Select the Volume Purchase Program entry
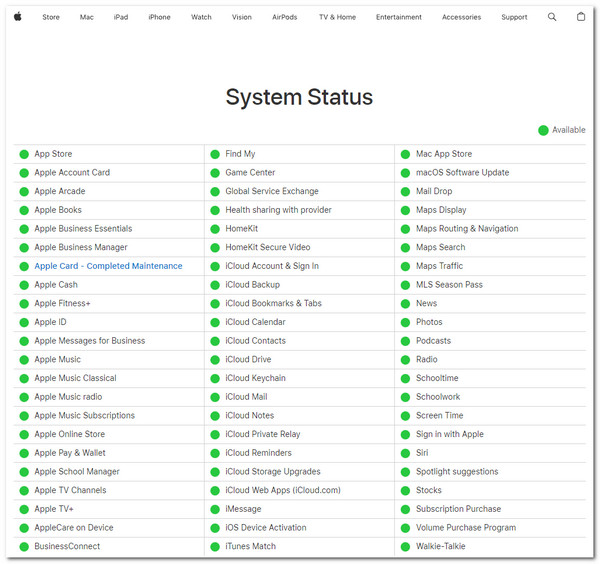The width and height of the screenshot is (600, 564). [x=466, y=528]
